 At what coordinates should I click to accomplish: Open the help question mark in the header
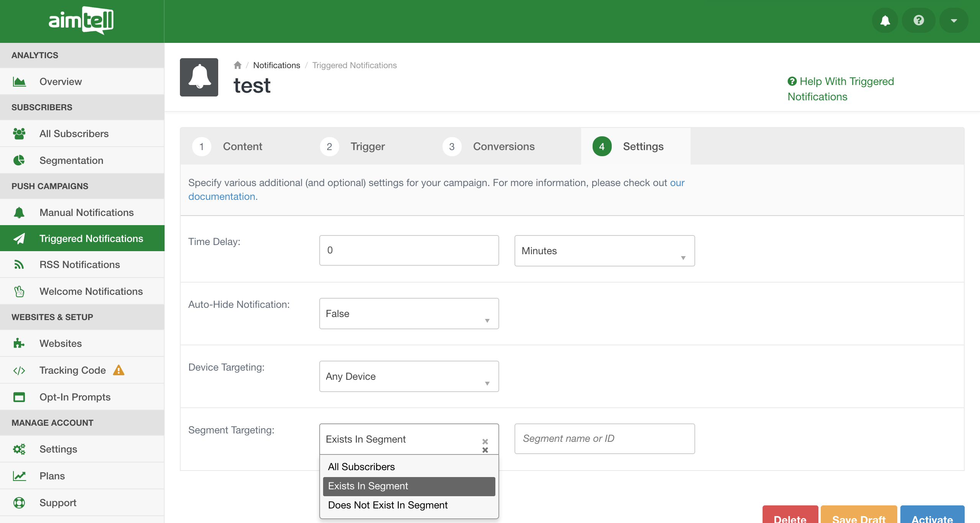click(x=919, y=20)
